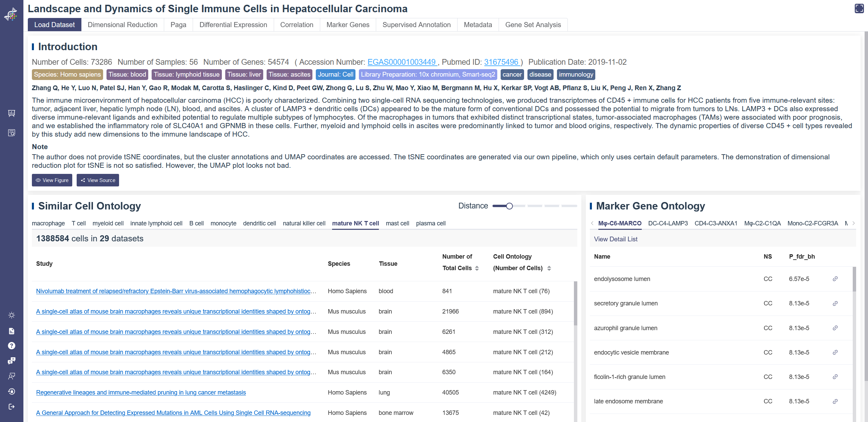Click the presentation chart icon in sidebar

(x=12, y=113)
